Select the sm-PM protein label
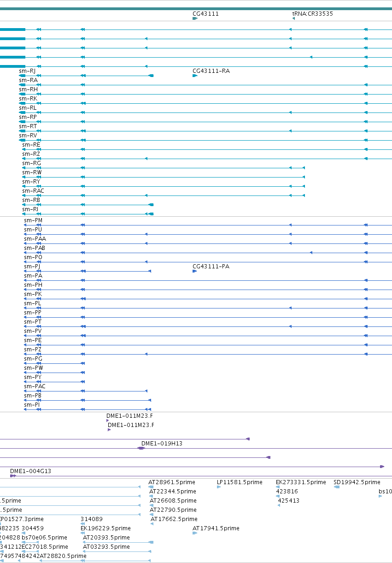Viewport: 392px width, 563px height. tap(33, 220)
